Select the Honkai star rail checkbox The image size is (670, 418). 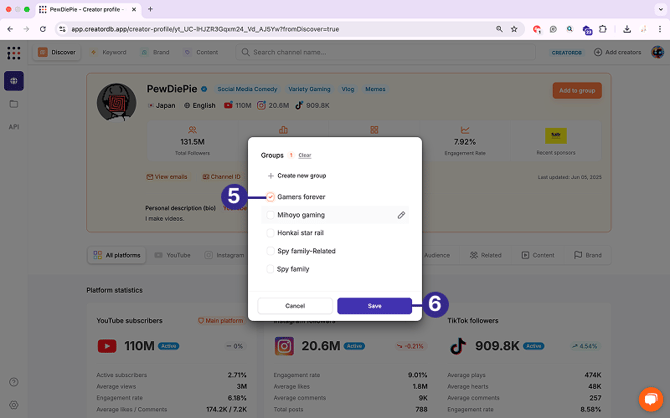pyautogui.click(x=270, y=233)
